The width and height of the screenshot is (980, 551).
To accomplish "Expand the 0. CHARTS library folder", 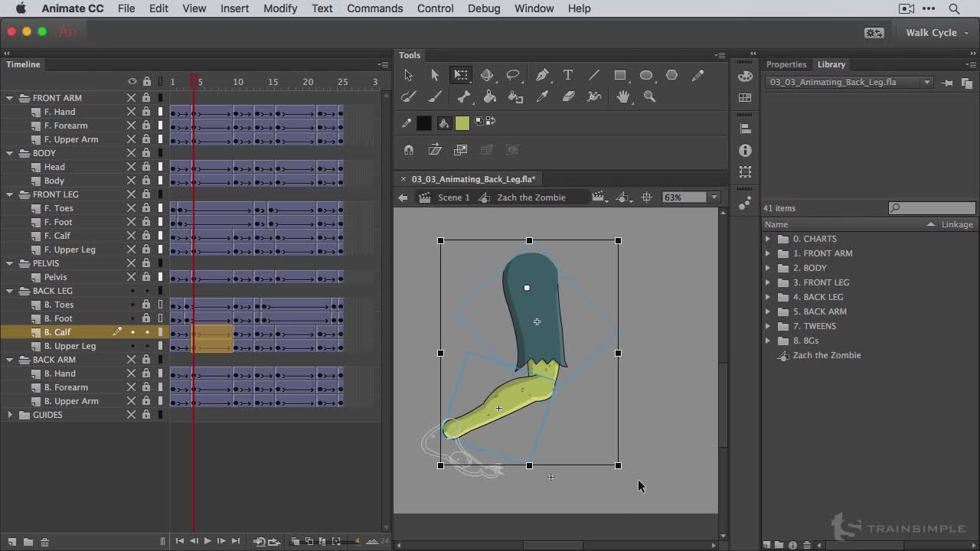I will pyautogui.click(x=768, y=239).
